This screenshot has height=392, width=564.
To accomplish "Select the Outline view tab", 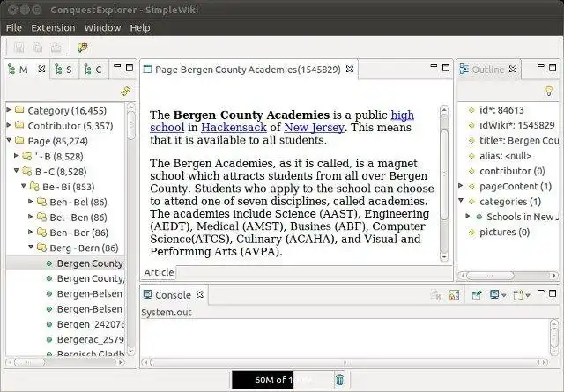I will pyautogui.click(x=487, y=70).
